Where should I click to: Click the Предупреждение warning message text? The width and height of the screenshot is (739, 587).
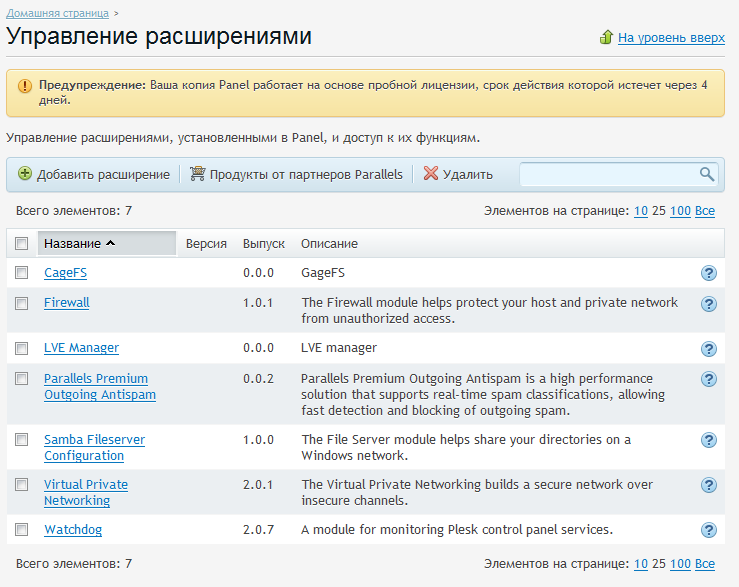(373, 92)
